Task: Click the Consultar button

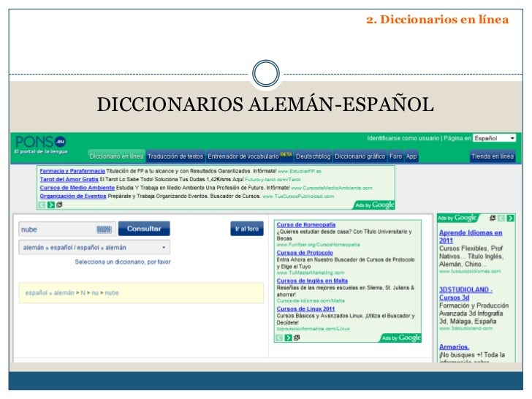Action: 144,229
